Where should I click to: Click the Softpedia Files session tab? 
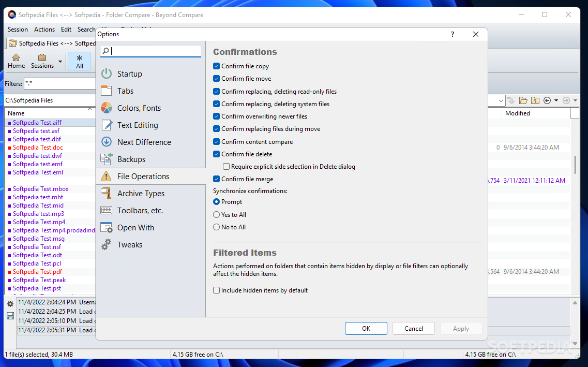click(x=52, y=43)
